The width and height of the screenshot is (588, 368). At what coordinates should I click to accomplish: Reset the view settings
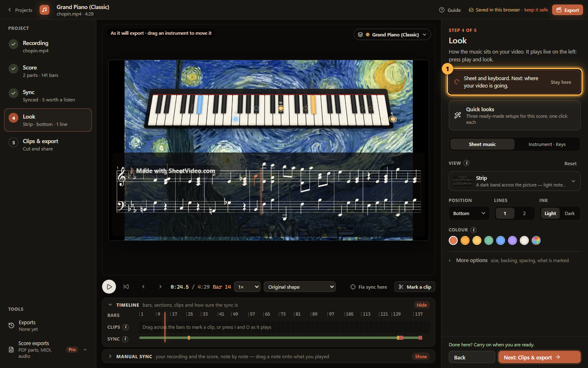point(570,164)
